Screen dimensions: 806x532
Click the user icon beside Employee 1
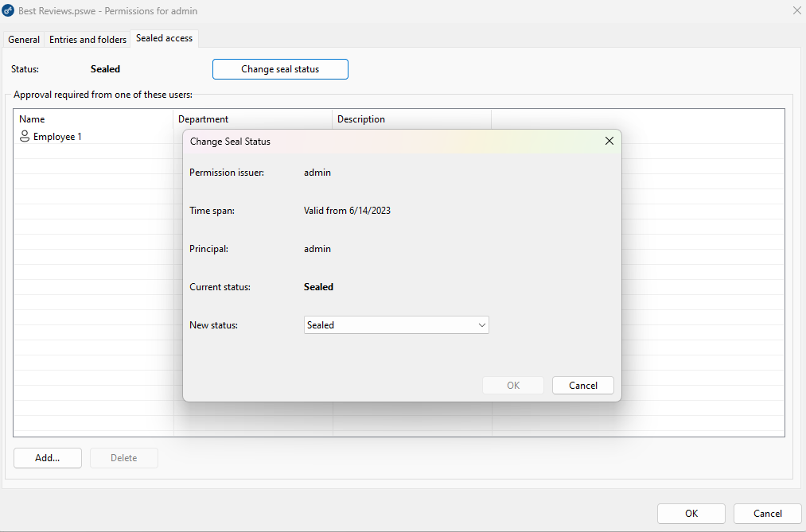pyautogui.click(x=25, y=136)
